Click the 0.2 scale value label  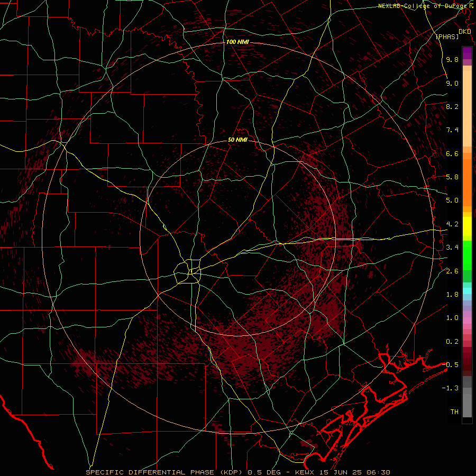[452, 342]
